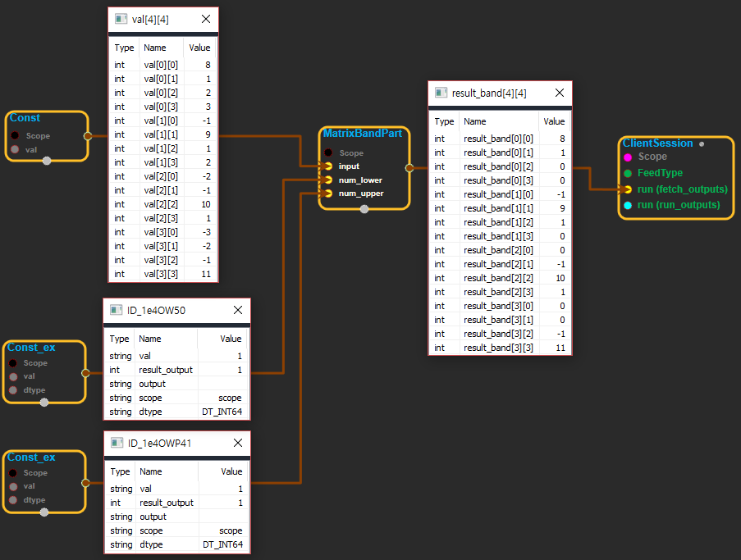Screen dimensions: 741x560
Task: Click the num_lower port on MatrixBandPart
Action: pos(328,180)
